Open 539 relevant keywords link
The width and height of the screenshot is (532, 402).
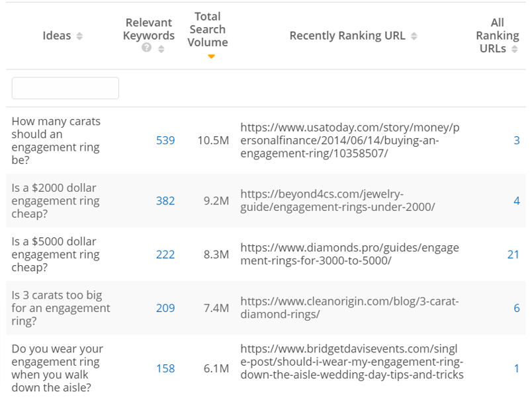point(165,140)
